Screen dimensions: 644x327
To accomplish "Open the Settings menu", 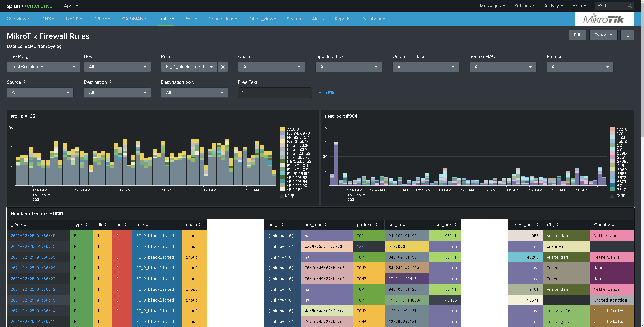I will tap(524, 6).
